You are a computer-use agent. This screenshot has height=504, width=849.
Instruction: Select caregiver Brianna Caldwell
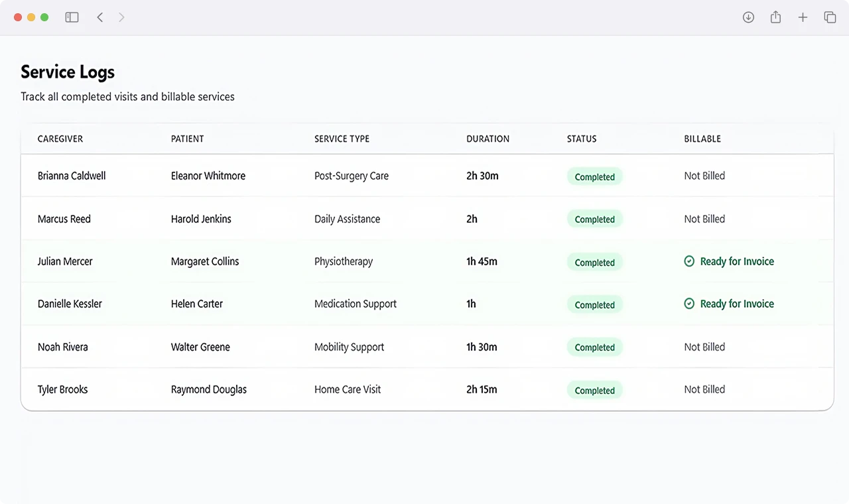[x=72, y=176]
